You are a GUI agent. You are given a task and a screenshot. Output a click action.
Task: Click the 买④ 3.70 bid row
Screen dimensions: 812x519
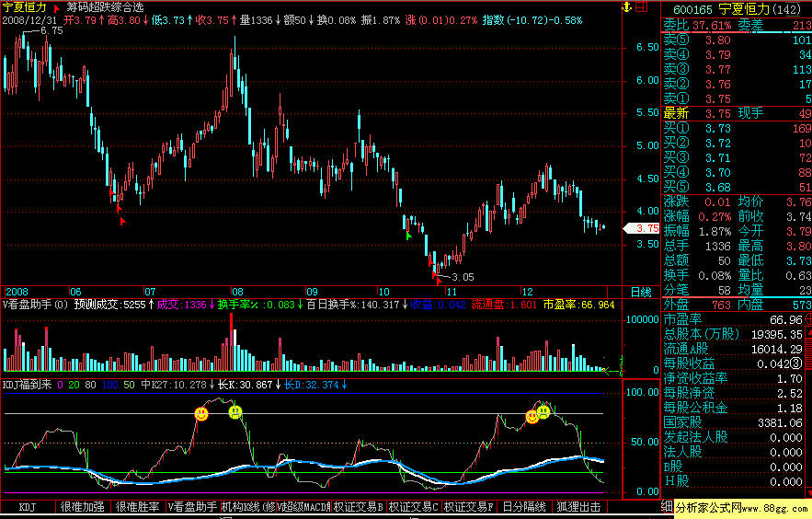click(737, 172)
